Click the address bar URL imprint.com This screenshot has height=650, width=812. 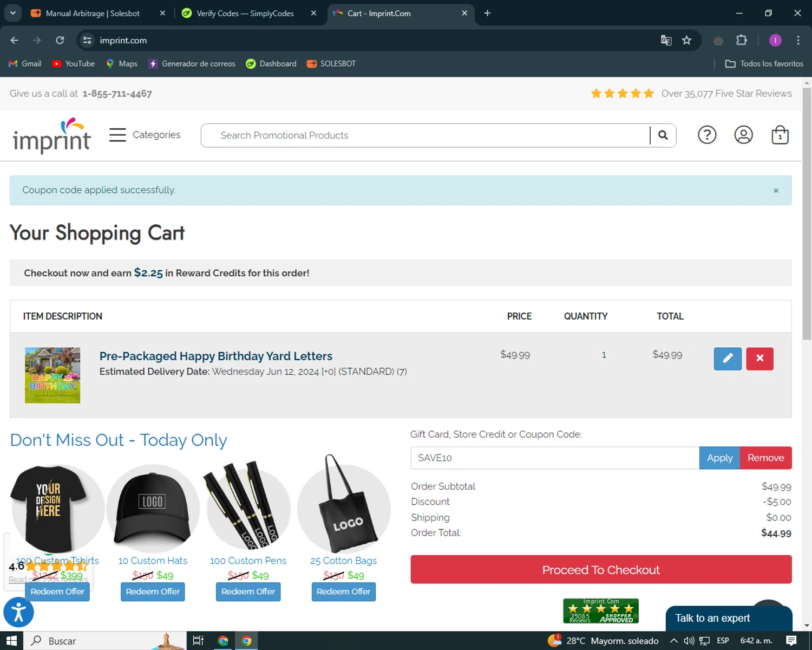123,40
